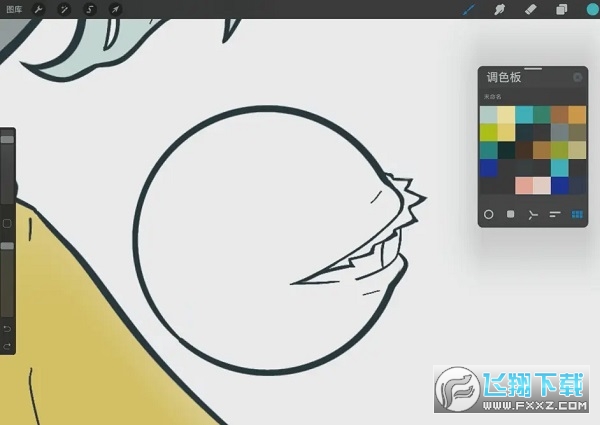This screenshot has height=425, width=600.
Task: Pick the olive green swatch
Action: pyautogui.click(x=559, y=150)
